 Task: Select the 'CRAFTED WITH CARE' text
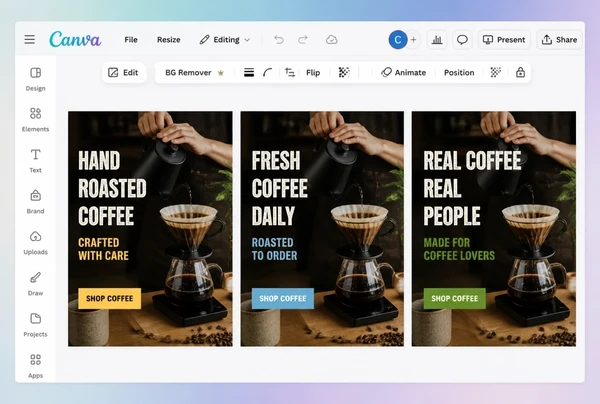[x=103, y=249]
